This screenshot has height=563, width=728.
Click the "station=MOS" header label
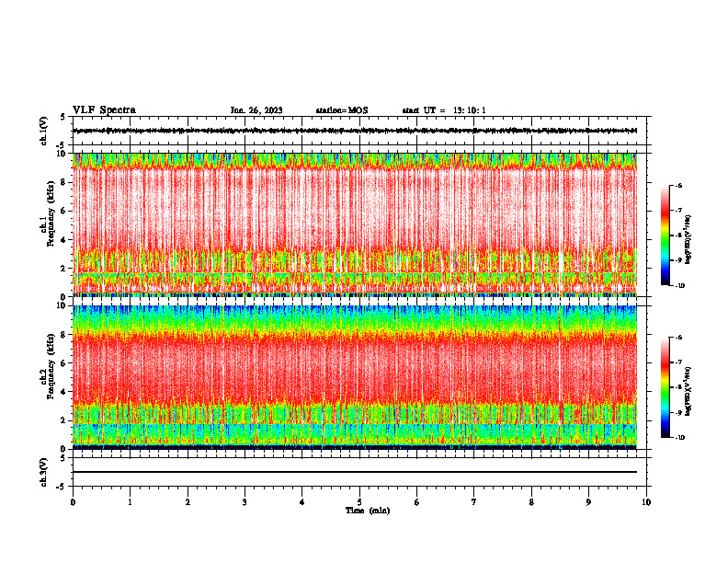[342, 110]
